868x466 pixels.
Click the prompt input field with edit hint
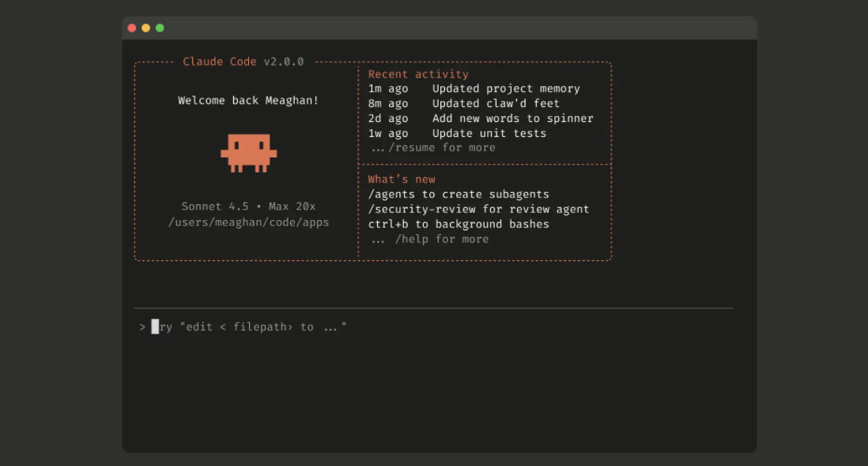[433, 327]
